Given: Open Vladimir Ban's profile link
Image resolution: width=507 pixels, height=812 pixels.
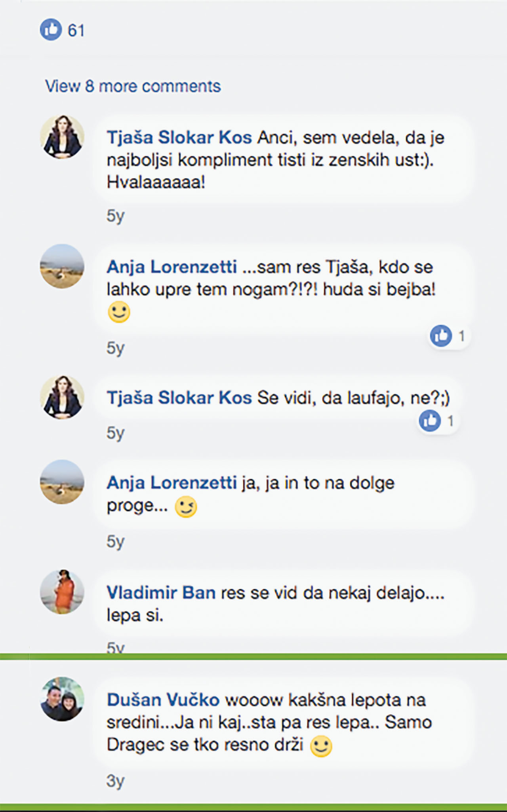Looking at the screenshot, I should [161, 593].
